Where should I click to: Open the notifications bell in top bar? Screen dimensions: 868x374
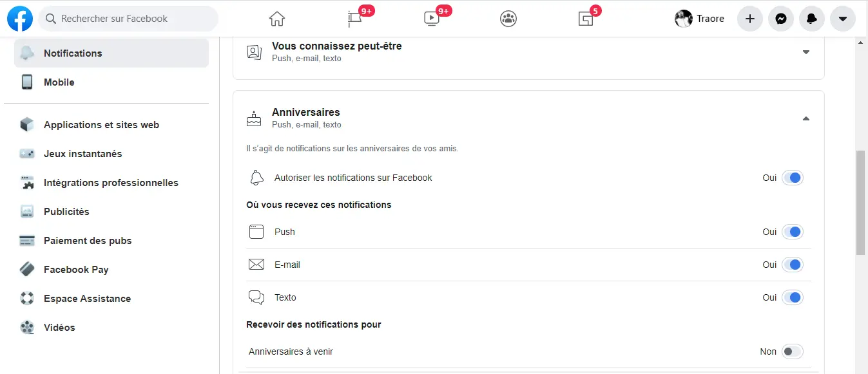(811, 19)
